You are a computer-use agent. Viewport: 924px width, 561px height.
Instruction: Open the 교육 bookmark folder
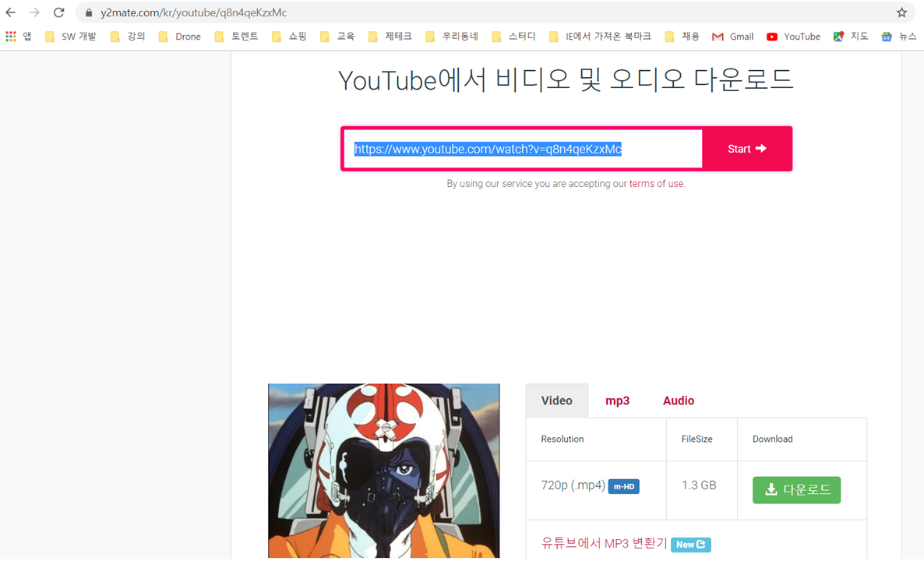(x=337, y=37)
